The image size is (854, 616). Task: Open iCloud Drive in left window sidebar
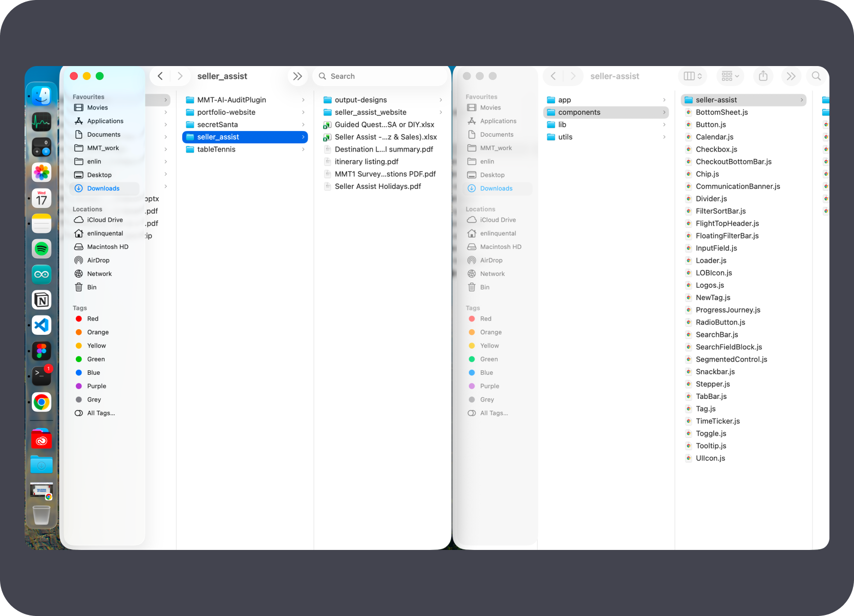[104, 220]
